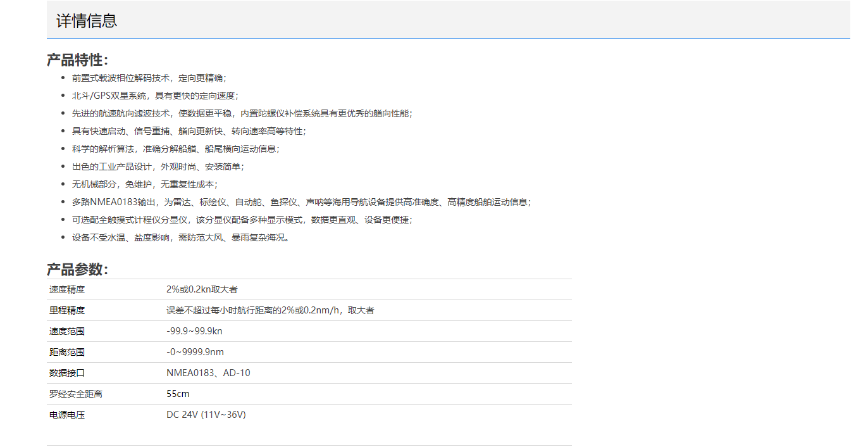This screenshot has width=868, height=447.
Task: Click the value -99.9~99.9kn
Action: pyautogui.click(x=194, y=331)
